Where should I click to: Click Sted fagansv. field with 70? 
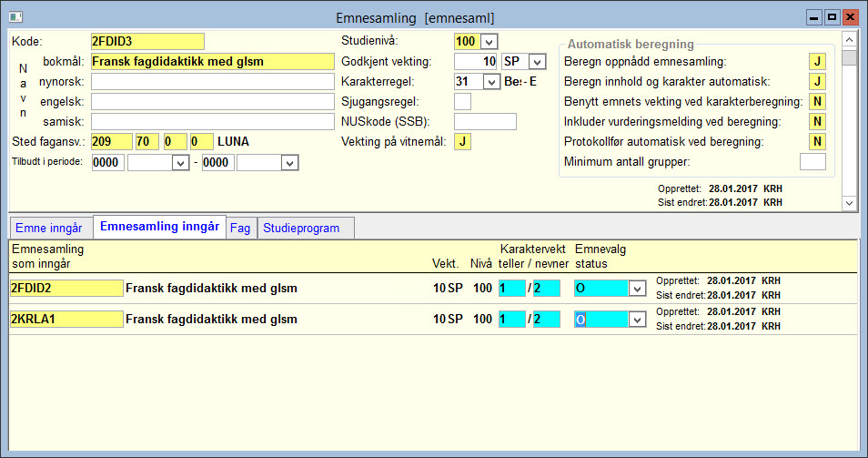tap(147, 142)
